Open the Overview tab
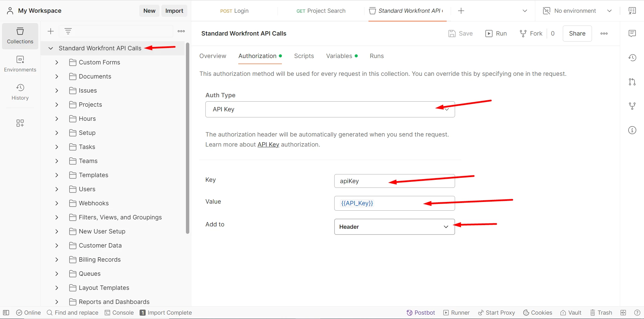644x319 pixels. 213,56
